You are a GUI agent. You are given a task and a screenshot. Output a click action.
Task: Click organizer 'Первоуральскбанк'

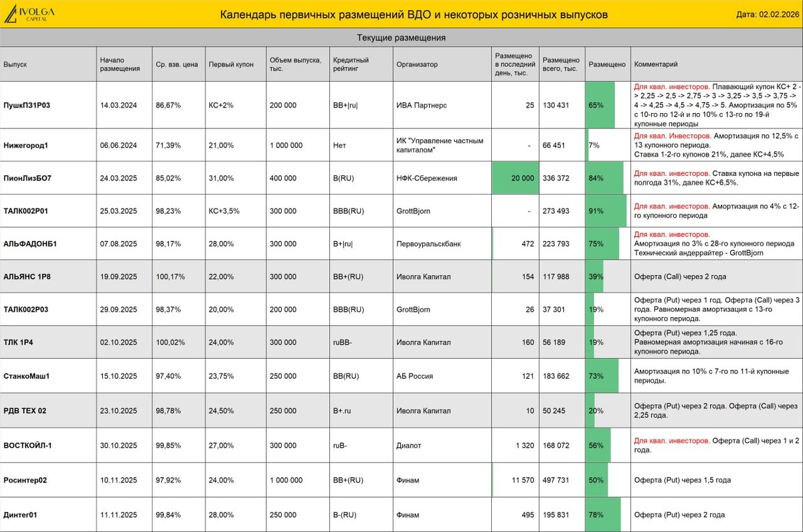tap(428, 244)
